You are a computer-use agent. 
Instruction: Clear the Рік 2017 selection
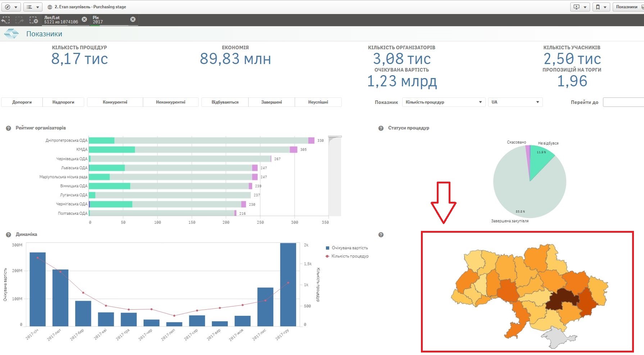pyautogui.click(x=133, y=19)
